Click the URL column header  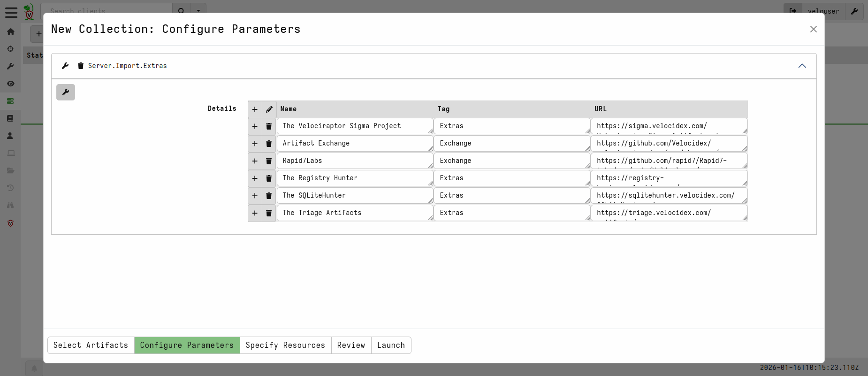pos(601,109)
